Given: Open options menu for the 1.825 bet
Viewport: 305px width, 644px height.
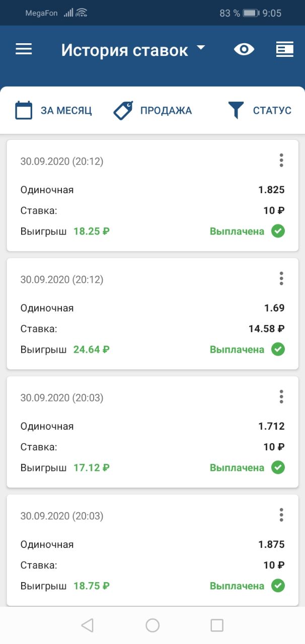Looking at the screenshot, I should pyautogui.click(x=281, y=160).
